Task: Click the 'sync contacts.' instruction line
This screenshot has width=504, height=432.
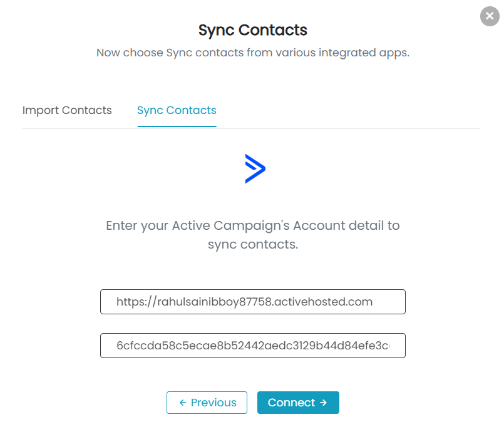Action: pyautogui.click(x=253, y=245)
